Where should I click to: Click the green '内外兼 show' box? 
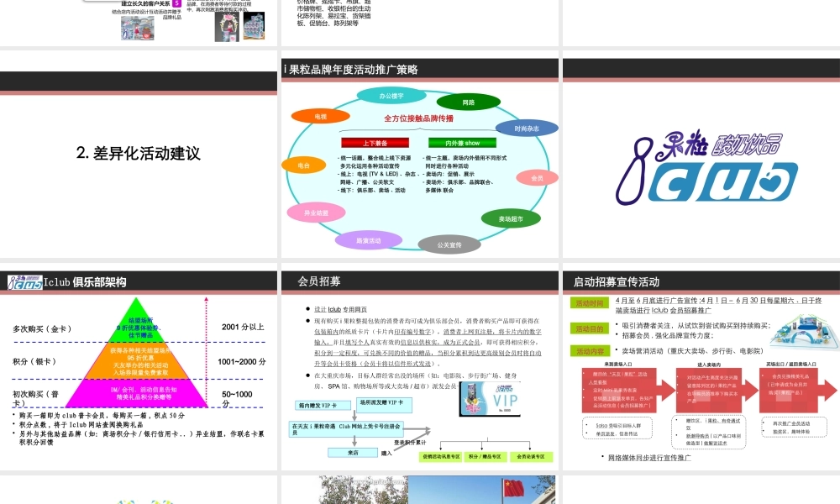tap(462, 143)
